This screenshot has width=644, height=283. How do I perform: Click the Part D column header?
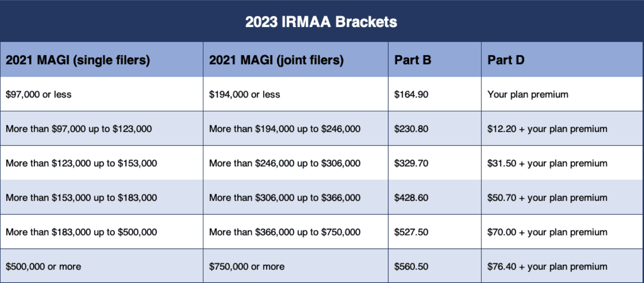point(506,60)
